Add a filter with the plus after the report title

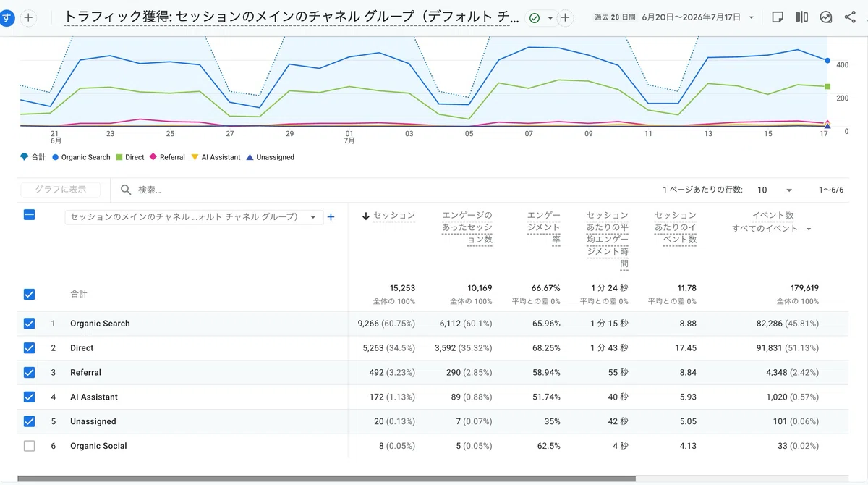566,17
